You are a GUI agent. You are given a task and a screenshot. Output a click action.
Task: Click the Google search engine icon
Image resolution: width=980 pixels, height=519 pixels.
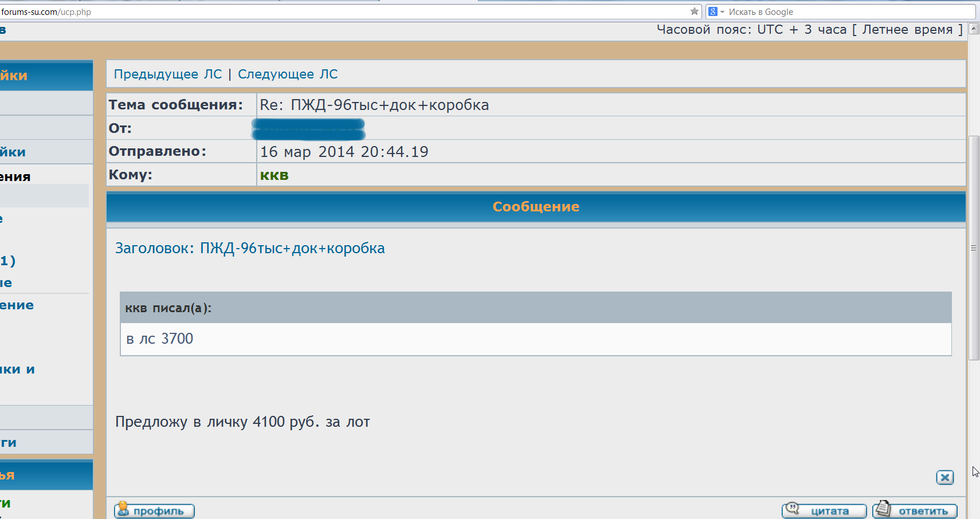click(713, 11)
